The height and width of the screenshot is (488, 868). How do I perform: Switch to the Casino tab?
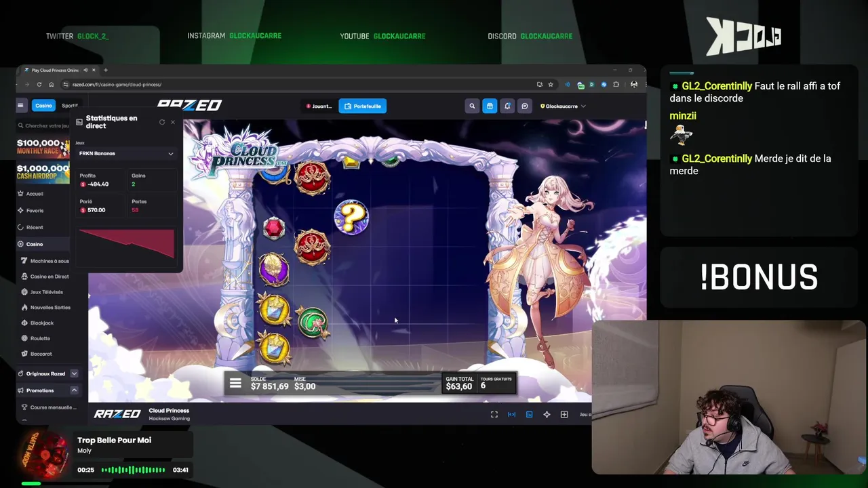(43, 106)
